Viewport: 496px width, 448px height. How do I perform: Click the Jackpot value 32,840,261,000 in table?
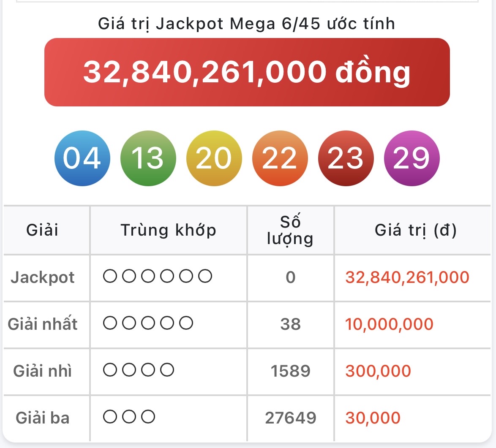coord(407,277)
